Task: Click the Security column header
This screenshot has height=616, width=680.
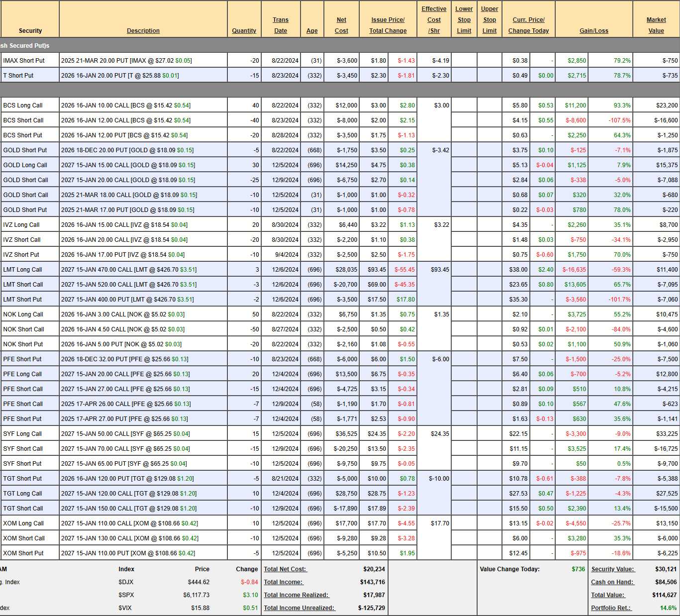Action: 30,31
